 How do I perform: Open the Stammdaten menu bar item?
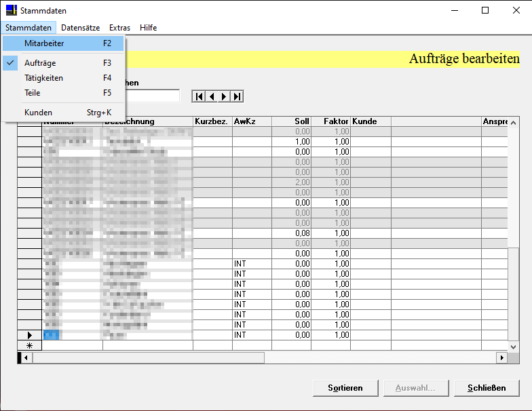(x=28, y=28)
